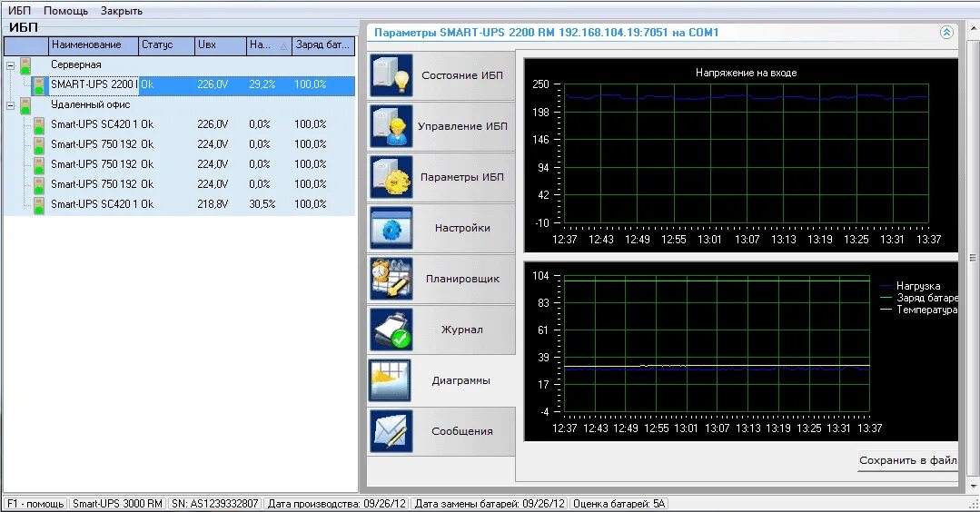The height and width of the screenshot is (512, 980).
Task: Collapse the parameters panel with chevron icon
Action: [x=947, y=33]
